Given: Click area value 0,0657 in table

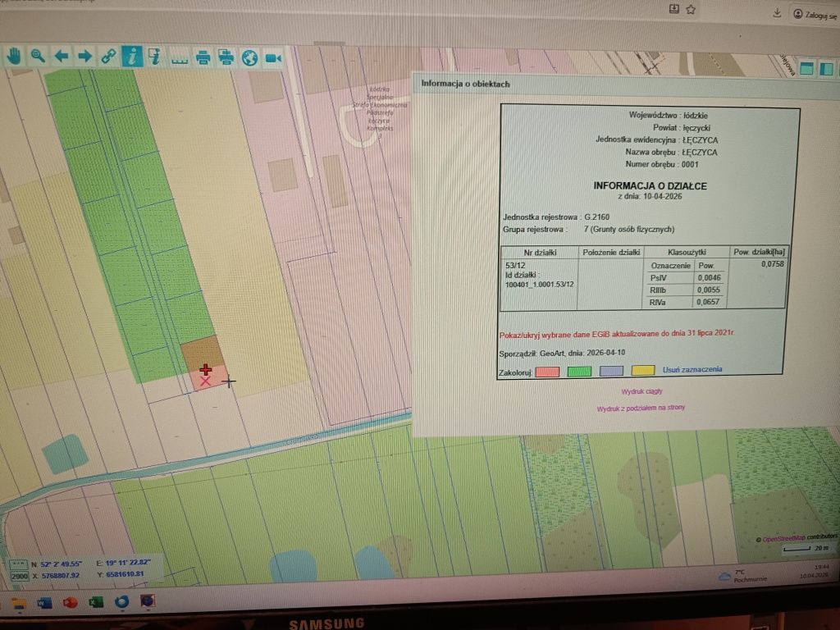Looking at the screenshot, I should [708, 302].
